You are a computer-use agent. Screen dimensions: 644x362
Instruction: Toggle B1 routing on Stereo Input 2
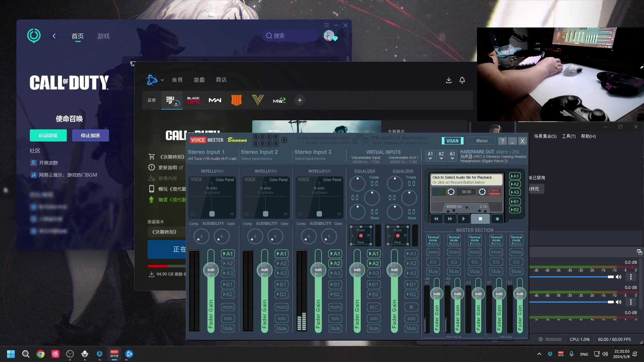(281, 285)
